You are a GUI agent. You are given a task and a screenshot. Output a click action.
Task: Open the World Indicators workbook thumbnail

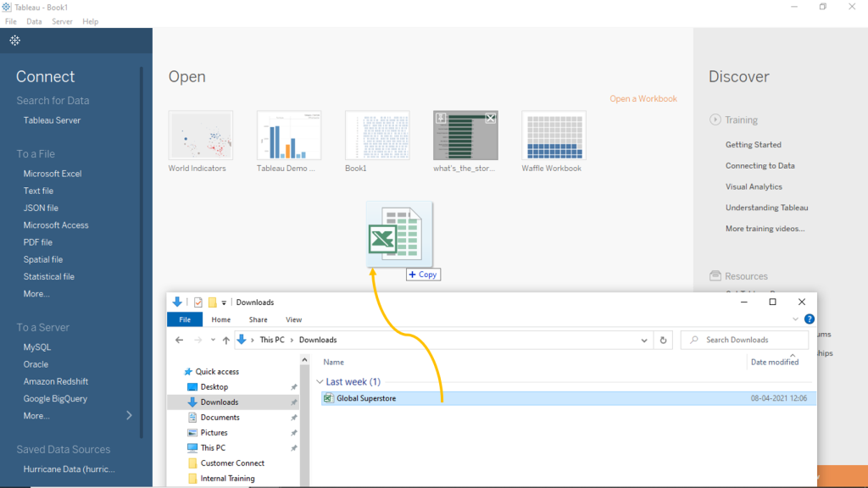click(200, 136)
